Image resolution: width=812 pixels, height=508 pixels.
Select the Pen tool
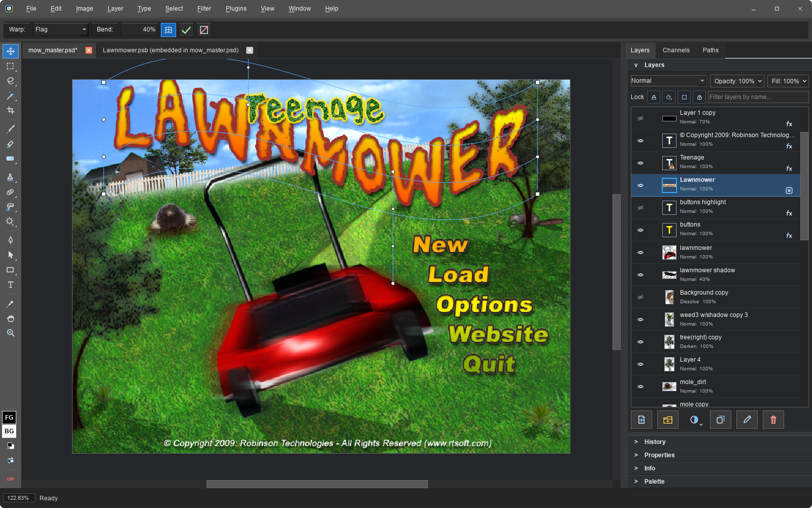(10, 240)
